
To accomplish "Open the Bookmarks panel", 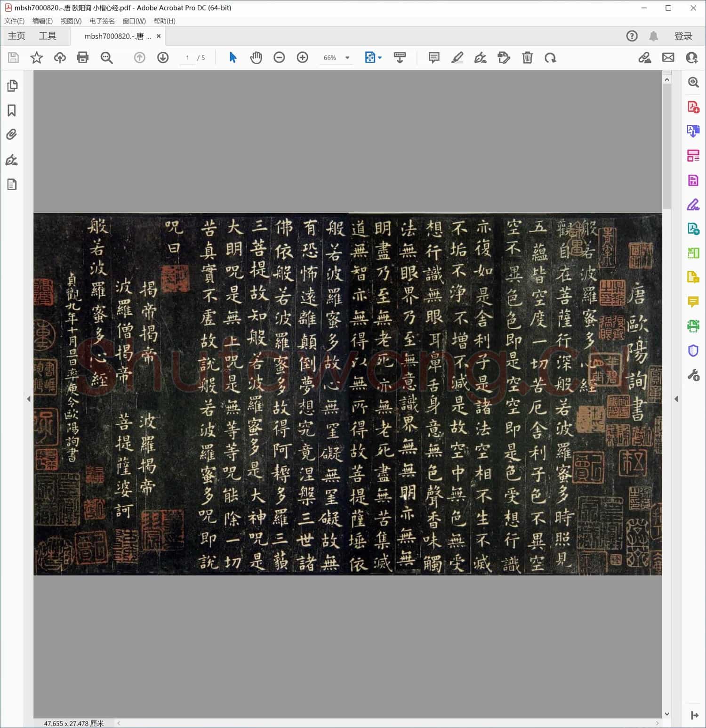I will coord(12,110).
